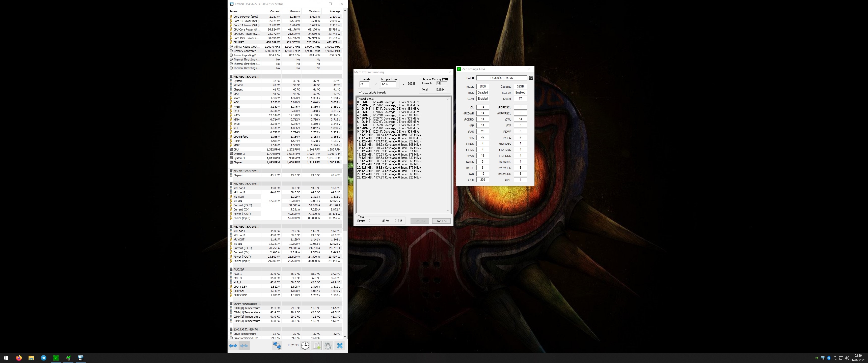Click HWiNFO blue X close-sensors icon
This screenshot has height=363, width=868.
340,346
